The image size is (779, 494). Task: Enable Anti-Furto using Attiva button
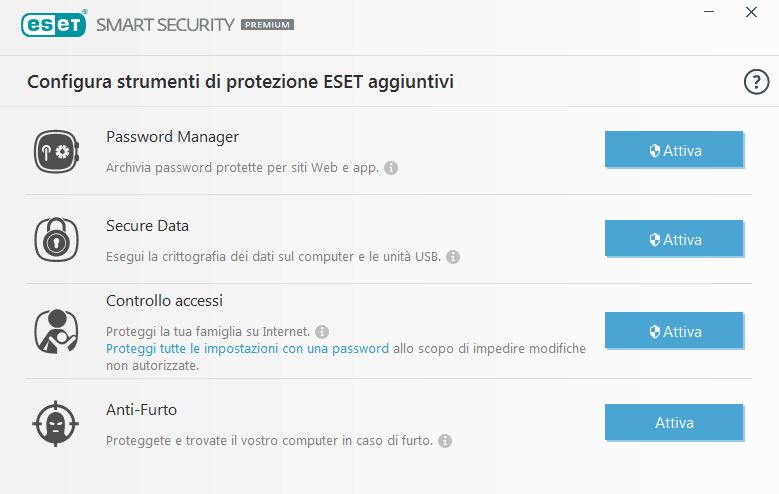pos(674,423)
